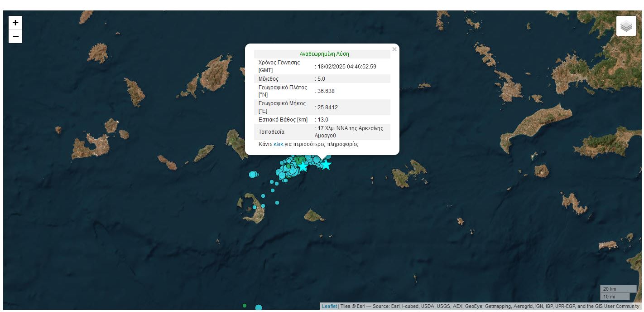The width and height of the screenshot is (644, 312).
Task: Click the large green circle inside the cluster
Action: point(301,160)
